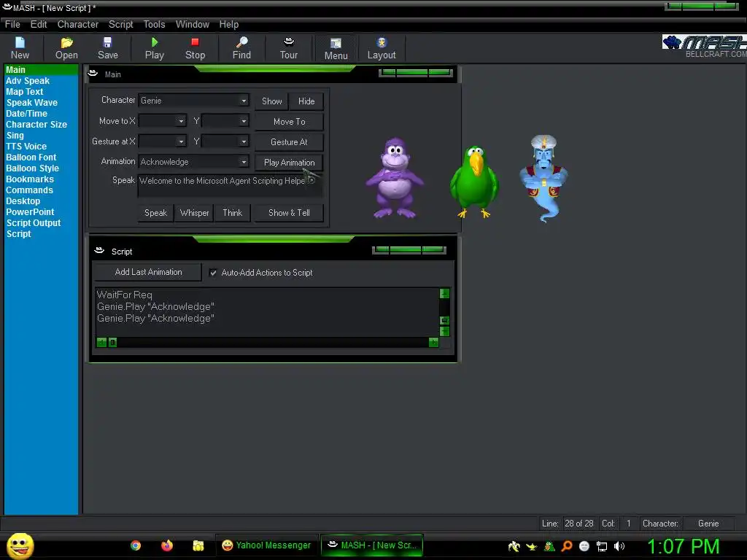This screenshot has width=747, height=560.
Task: Click the genie lamp tray icon
Action: pyautogui.click(x=531, y=547)
